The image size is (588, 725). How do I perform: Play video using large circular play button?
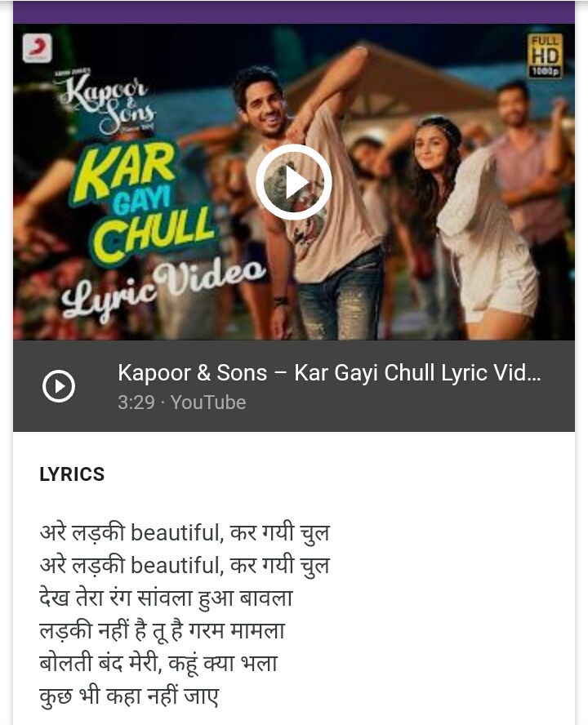coord(294,182)
